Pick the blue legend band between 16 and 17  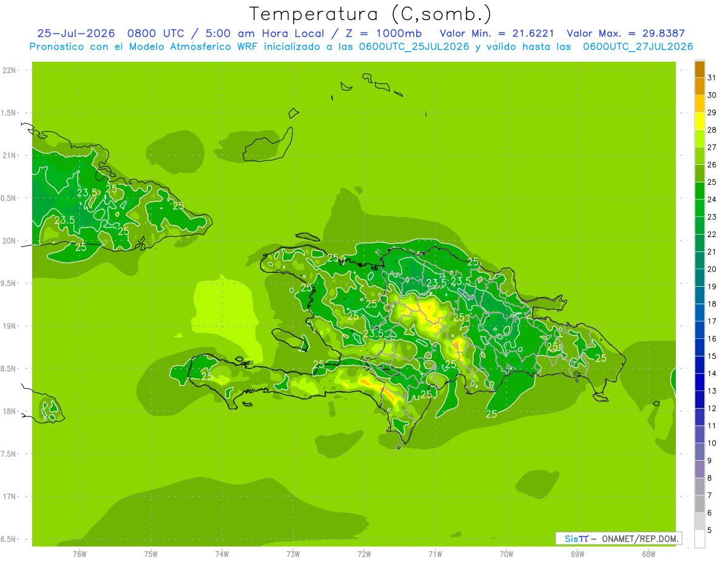[699, 330]
